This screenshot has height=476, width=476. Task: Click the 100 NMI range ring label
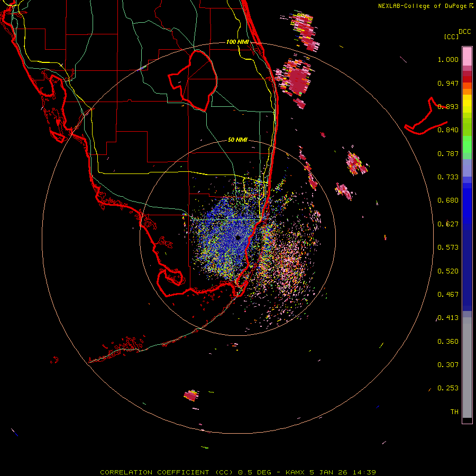(x=237, y=42)
